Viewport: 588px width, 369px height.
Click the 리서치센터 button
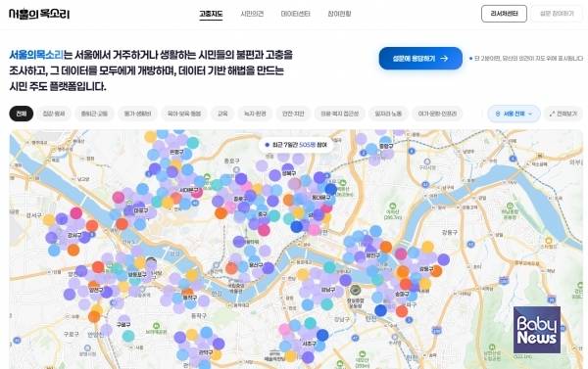[x=504, y=14]
